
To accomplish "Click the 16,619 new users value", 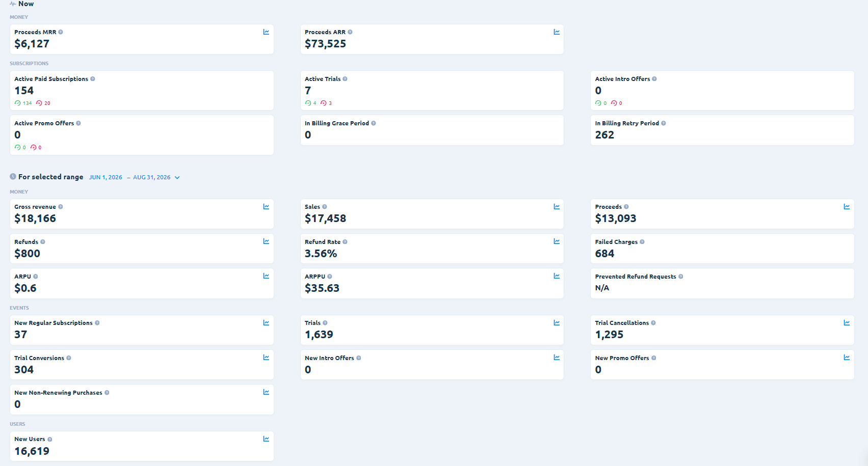I will click(x=32, y=451).
